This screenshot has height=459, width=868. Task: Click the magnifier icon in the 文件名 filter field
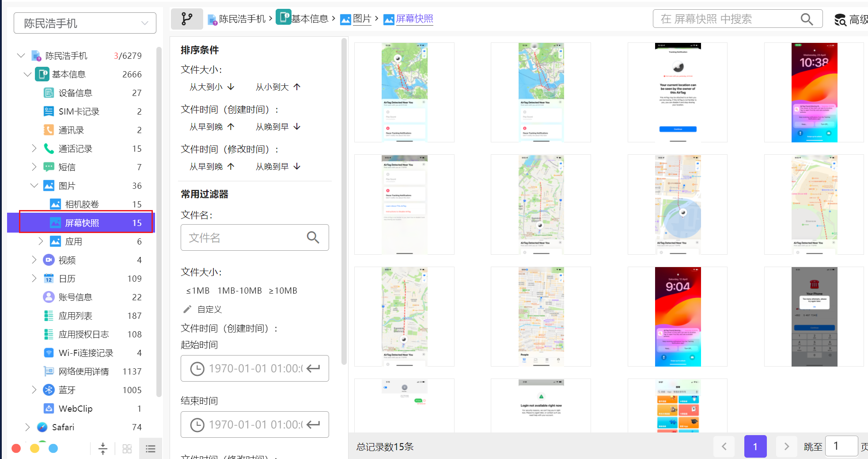click(313, 237)
